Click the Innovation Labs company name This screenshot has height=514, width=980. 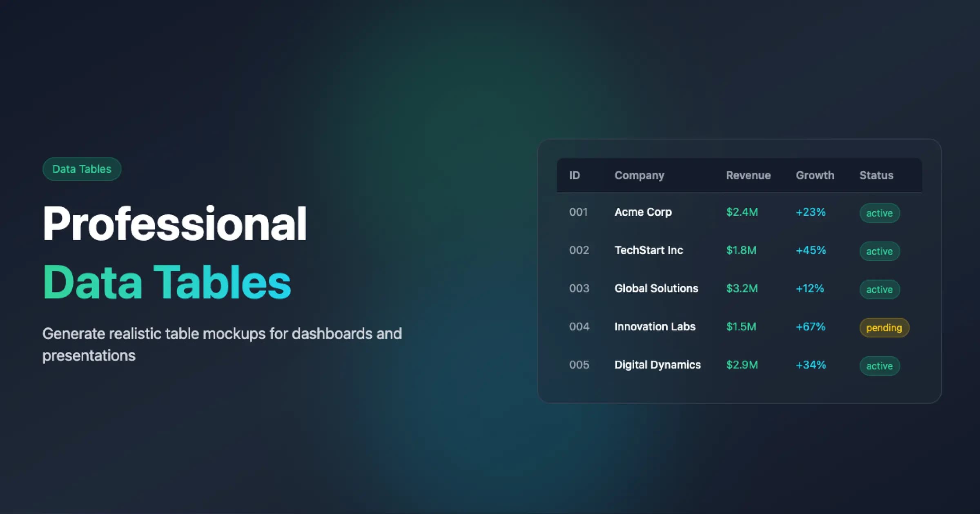click(x=655, y=326)
